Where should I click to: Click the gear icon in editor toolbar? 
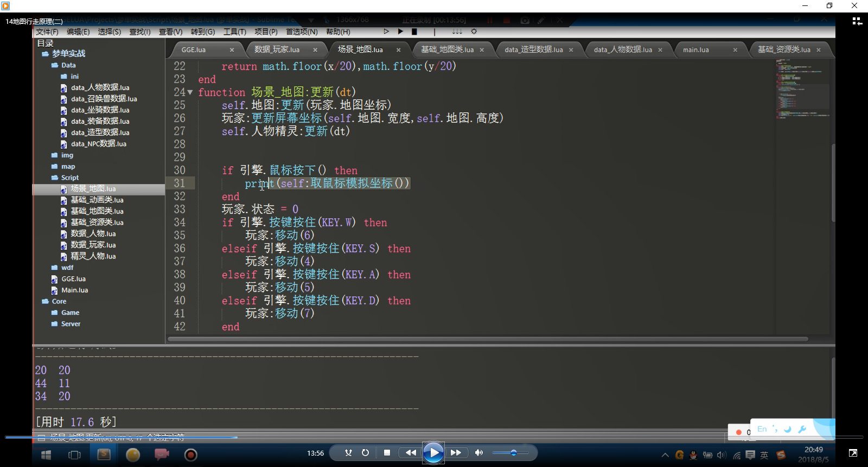[x=474, y=31]
